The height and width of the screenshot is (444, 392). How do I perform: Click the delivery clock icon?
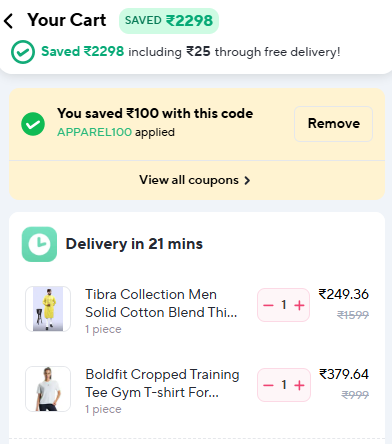pos(39,244)
